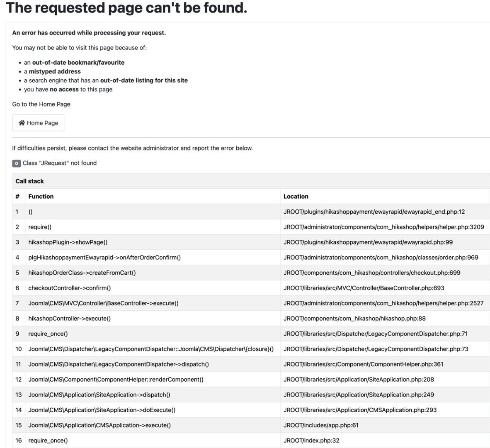Viewport: 490px width, 448px height.
Task: Click the house icon in Home Page button
Action: (x=22, y=123)
